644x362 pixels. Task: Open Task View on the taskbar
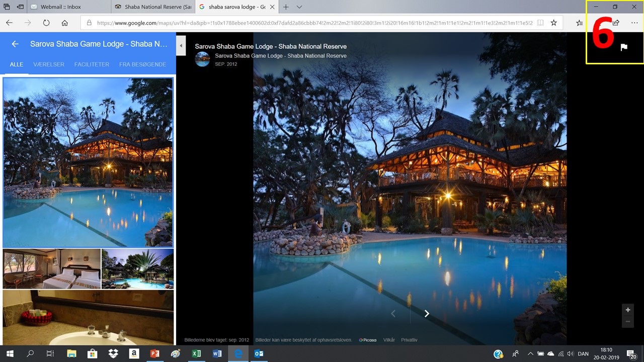pos(50,354)
